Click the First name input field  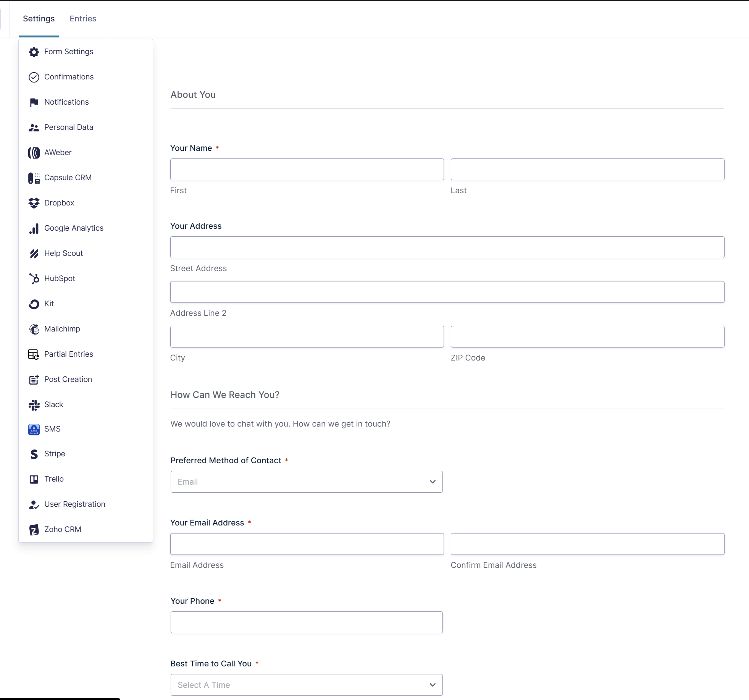306,169
